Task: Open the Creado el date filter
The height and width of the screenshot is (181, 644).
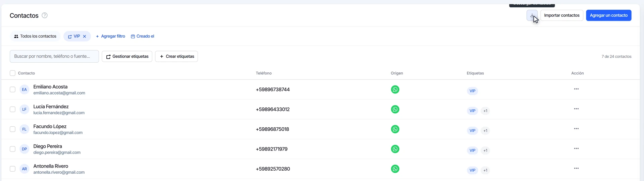Action: point(143,36)
